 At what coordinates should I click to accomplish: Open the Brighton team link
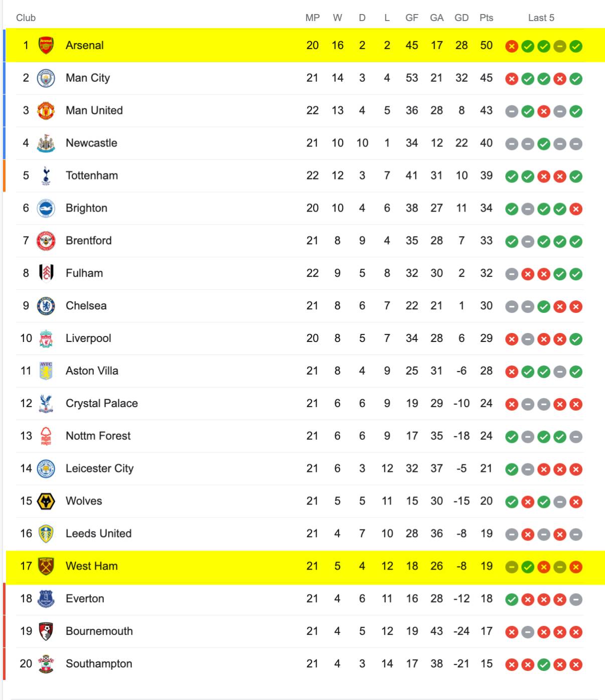pyautogui.click(x=86, y=208)
